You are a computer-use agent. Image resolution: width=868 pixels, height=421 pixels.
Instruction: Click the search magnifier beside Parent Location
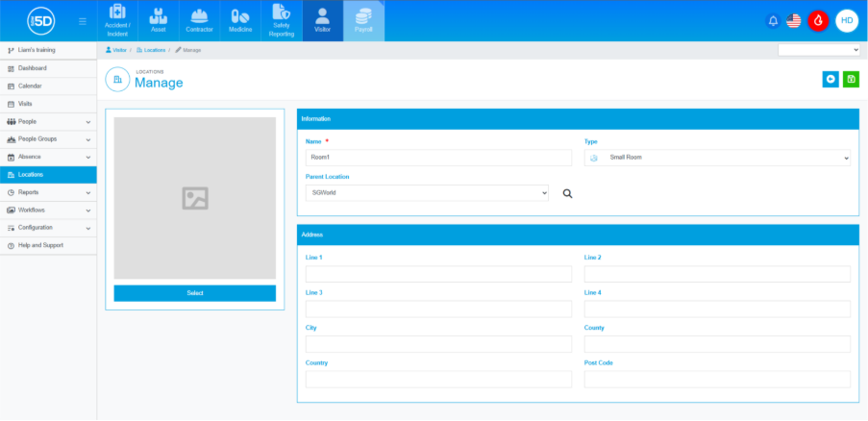click(567, 193)
